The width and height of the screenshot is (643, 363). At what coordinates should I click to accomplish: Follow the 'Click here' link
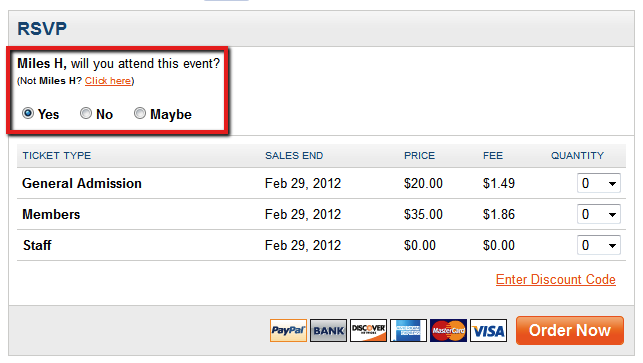click(x=108, y=81)
